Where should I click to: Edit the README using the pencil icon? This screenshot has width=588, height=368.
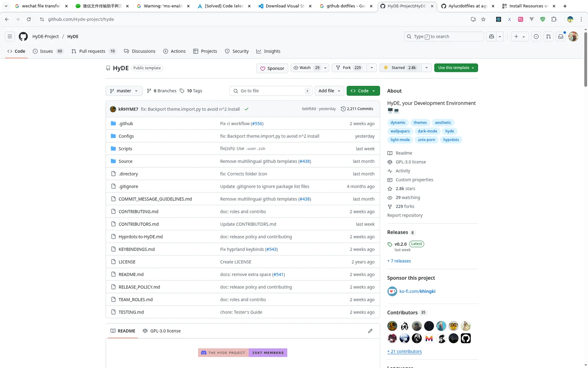click(370, 331)
